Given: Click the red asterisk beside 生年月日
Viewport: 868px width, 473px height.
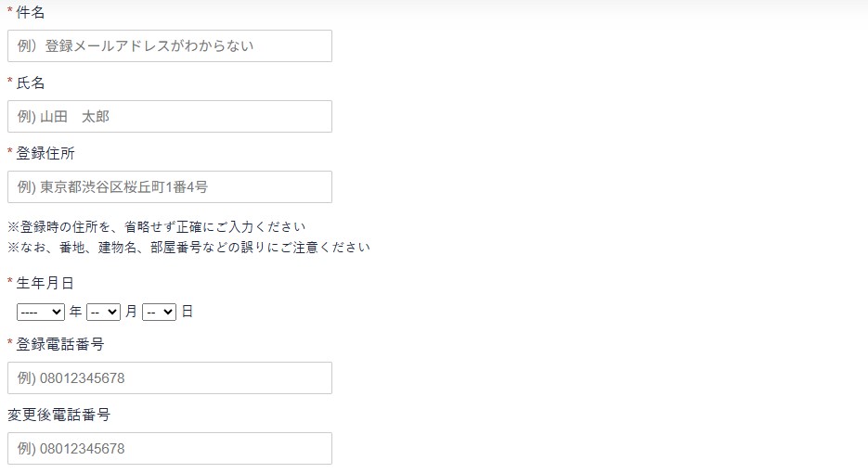Looking at the screenshot, I should click(x=10, y=282).
